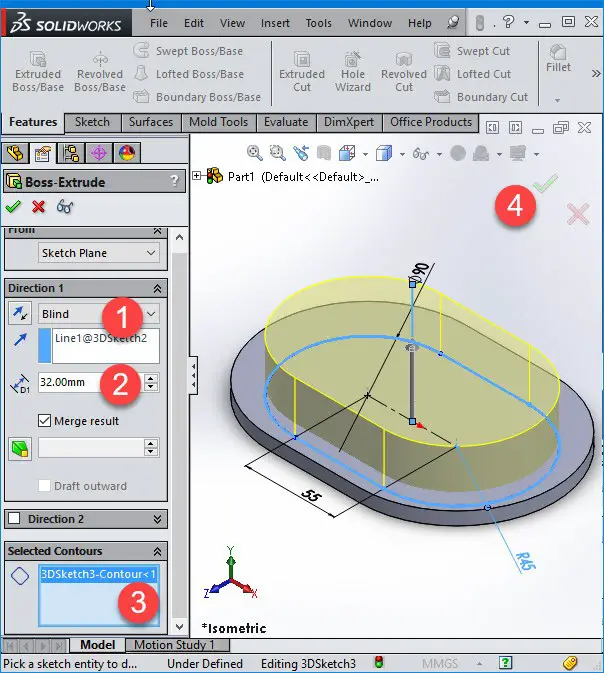Toggle the Merge result checkbox
The height and width of the screenshot is (673, 604).
click(x=44, y=421)
